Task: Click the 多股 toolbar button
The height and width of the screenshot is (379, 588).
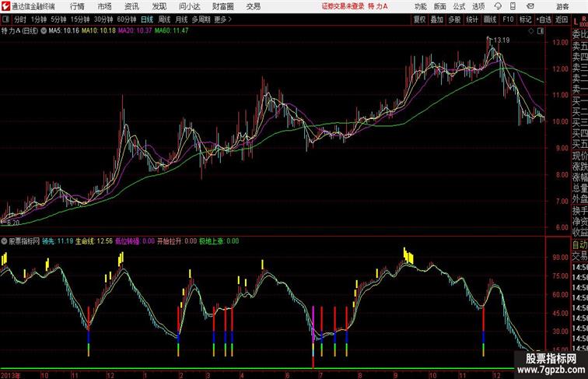Action: 454,19
